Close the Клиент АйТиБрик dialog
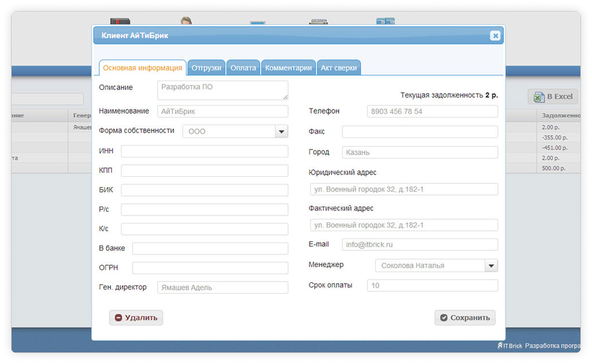 pos(495,36)
